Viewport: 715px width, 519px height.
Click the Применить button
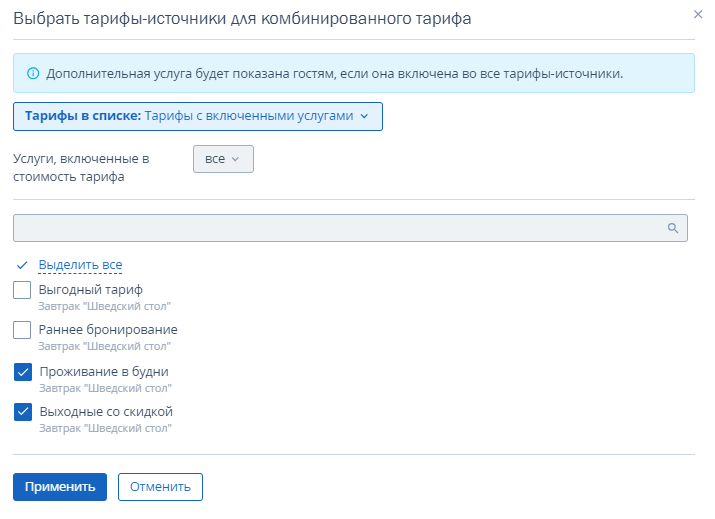60,487
